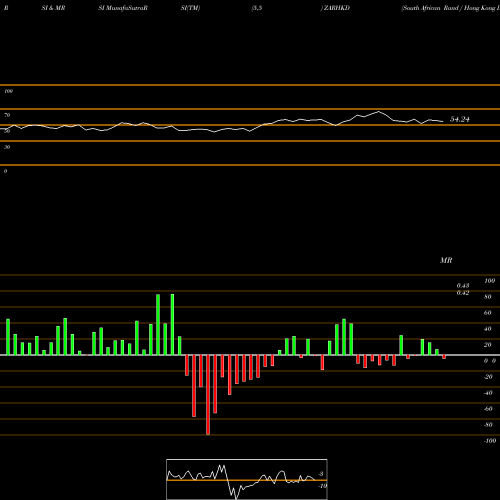
Task: Click the last small red histogram bar
Action: pyautogui.click(x=444, y=357)
